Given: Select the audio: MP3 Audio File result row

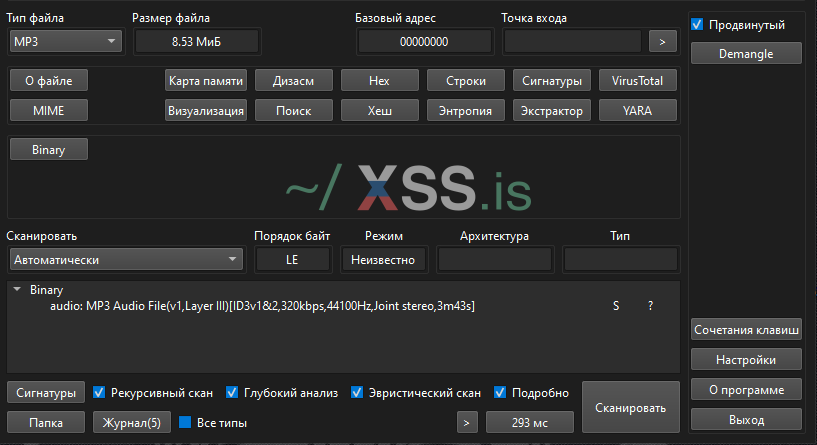Looking at the screenshot, I should [x=344, y=306].
